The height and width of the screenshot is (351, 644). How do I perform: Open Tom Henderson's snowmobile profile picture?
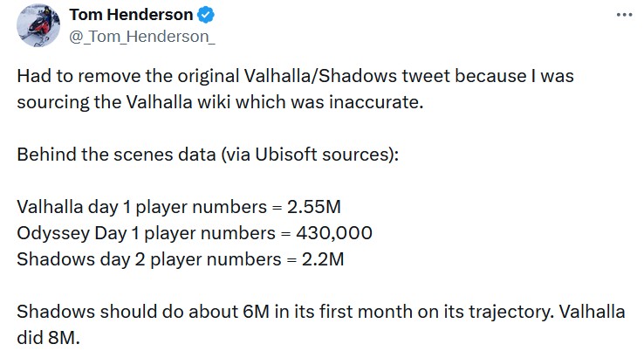click(38, 25)
